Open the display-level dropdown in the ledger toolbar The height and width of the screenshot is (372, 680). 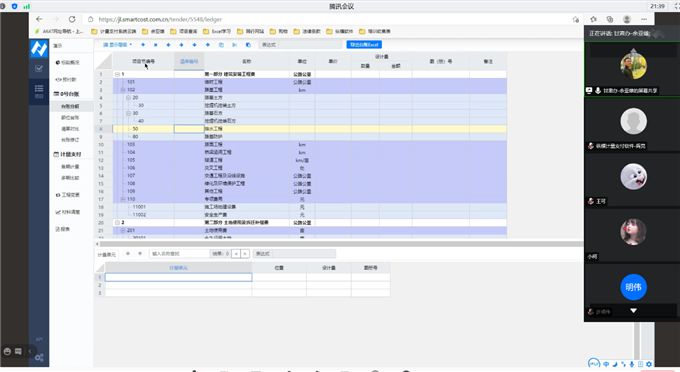coord(118,45)
